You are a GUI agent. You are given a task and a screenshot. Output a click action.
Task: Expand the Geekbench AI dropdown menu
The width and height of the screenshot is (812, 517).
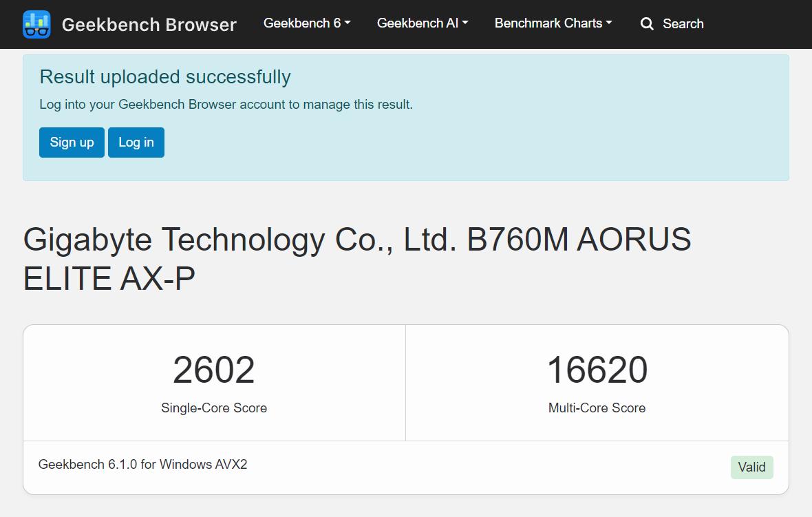click(423, 23)
